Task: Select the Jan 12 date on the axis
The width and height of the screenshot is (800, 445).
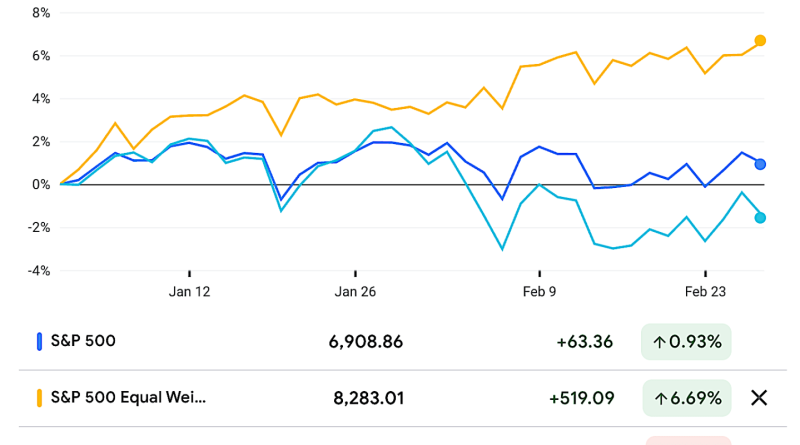Action: 189,292
